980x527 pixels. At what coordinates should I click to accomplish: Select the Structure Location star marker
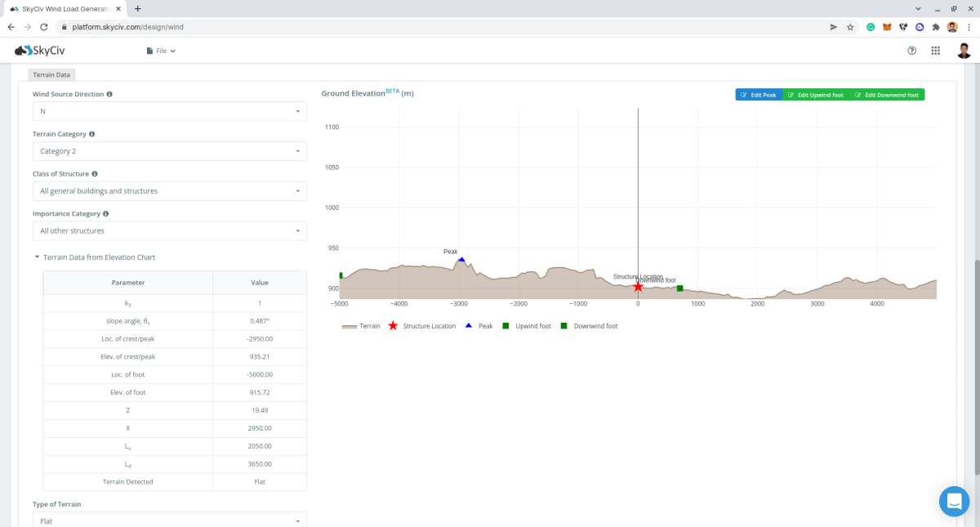click(638, 287)
